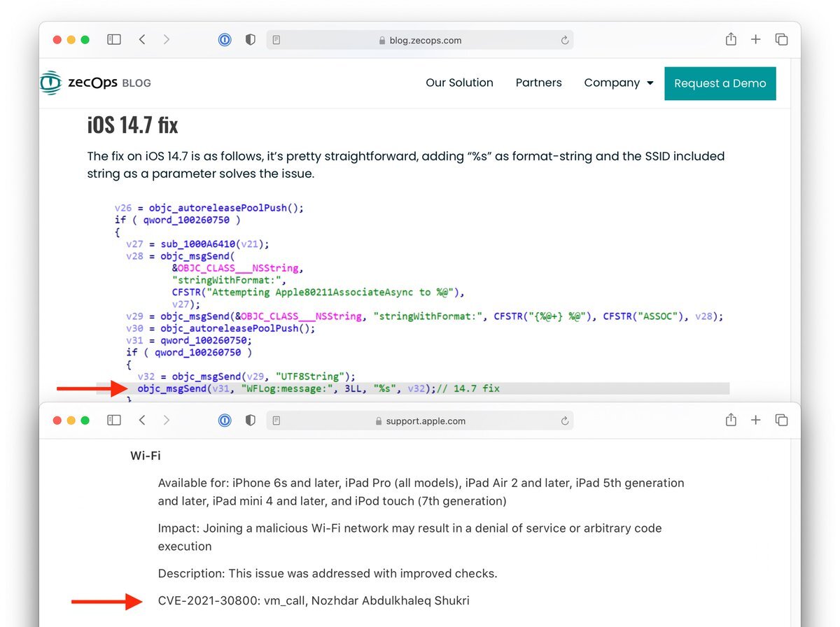Click the 'Description: This issue was addressed' line
Viewport: 840px width, 627px height.
point(328,573)
